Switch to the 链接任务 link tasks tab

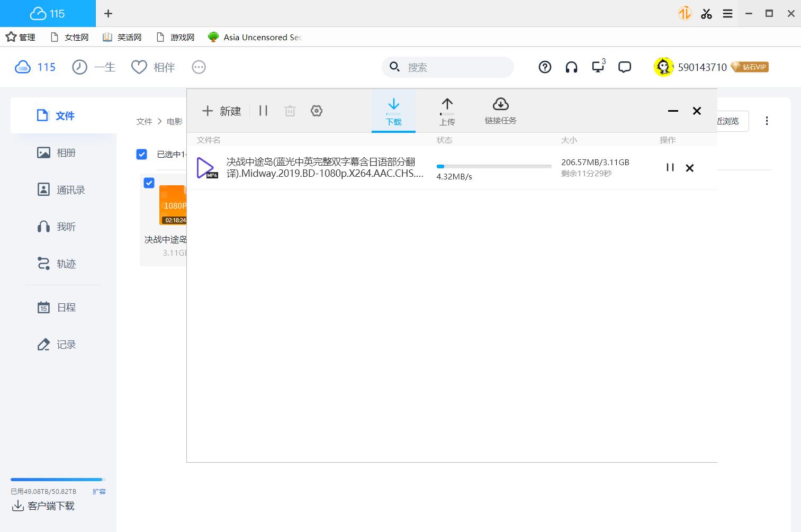(x=500, y=111)
